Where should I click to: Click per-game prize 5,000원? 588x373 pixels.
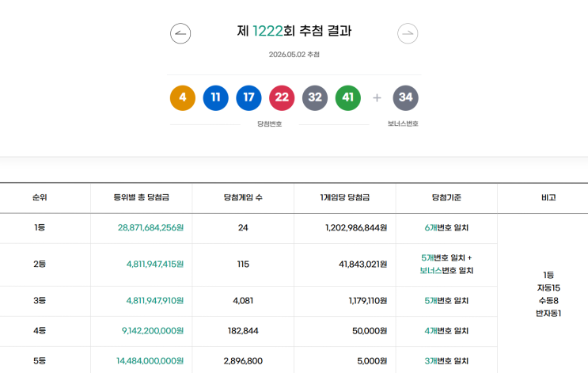coord(372,361)
